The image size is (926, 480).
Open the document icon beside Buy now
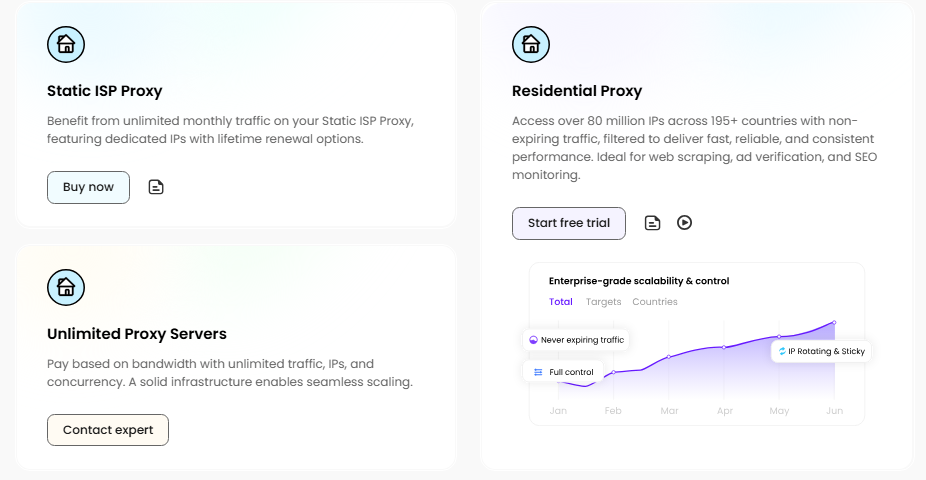[x=156, y=187]
